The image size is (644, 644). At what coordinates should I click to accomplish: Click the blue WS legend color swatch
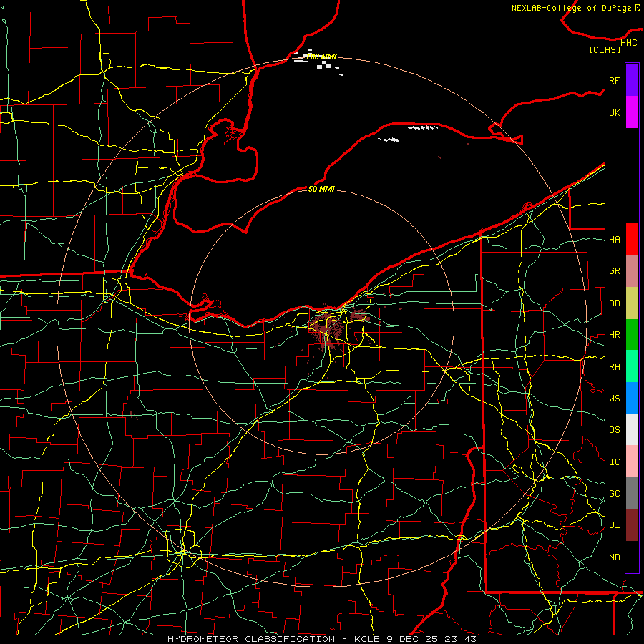pyautogui.click(x=632, y=398)
